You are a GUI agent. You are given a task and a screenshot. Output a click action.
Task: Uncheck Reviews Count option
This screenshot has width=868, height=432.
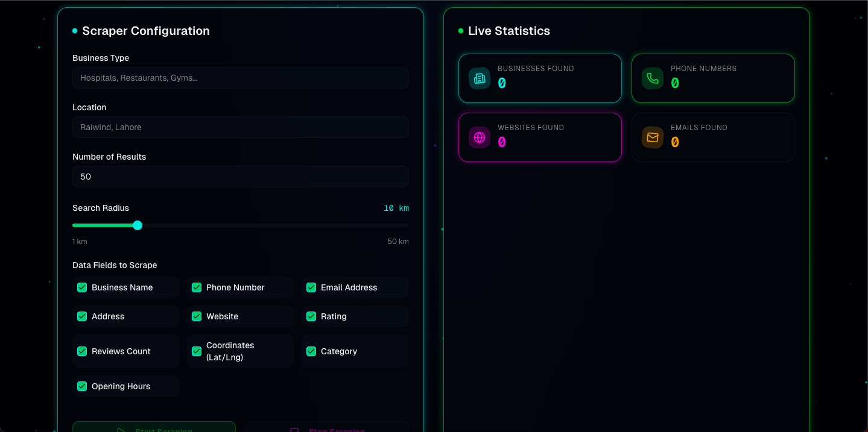(82, 351)
